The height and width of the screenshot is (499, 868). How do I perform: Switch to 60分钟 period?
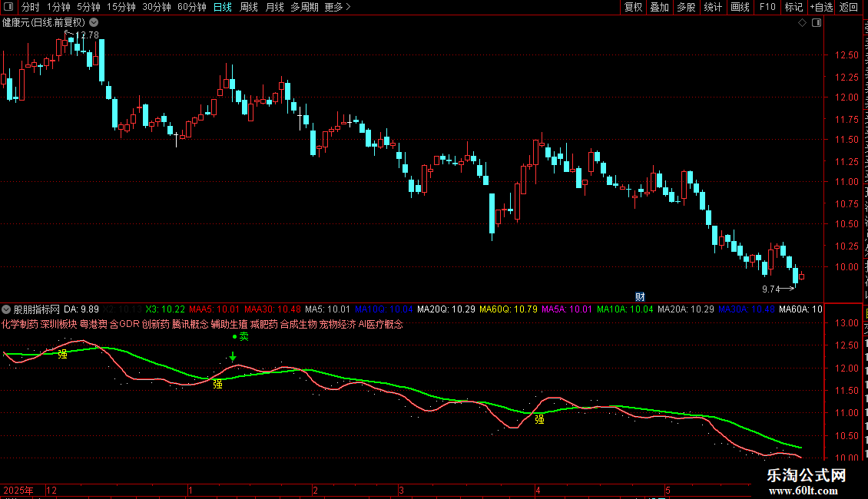[191, 7]
